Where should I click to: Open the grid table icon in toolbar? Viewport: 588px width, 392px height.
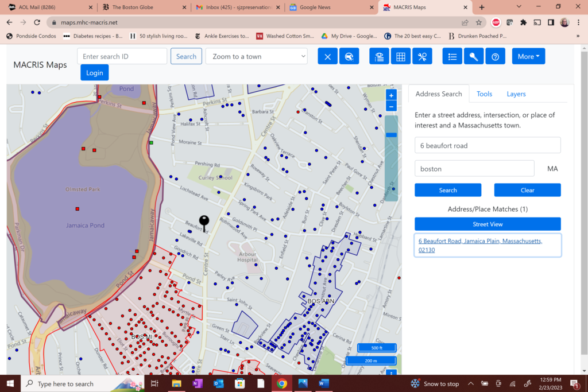click(x=401, y=56)
